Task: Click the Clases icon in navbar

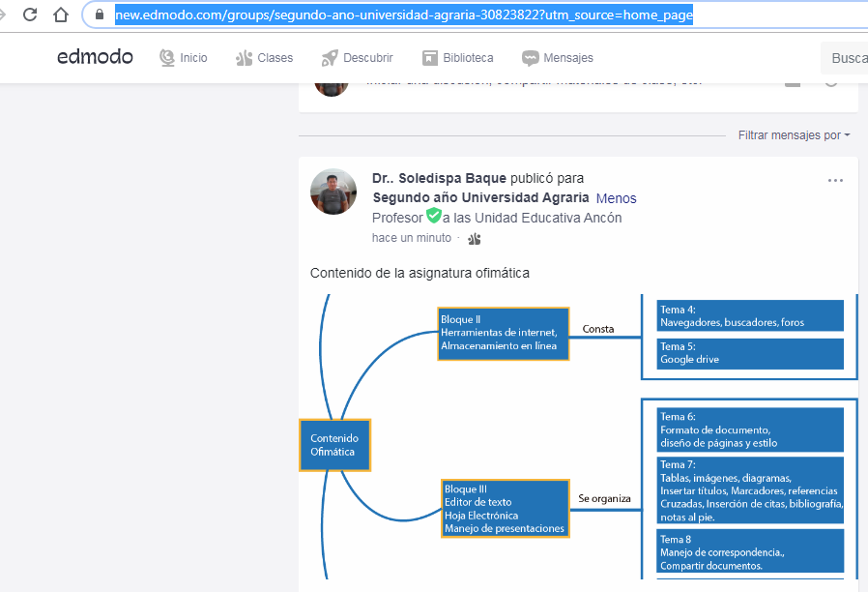Action: (244, 58)
